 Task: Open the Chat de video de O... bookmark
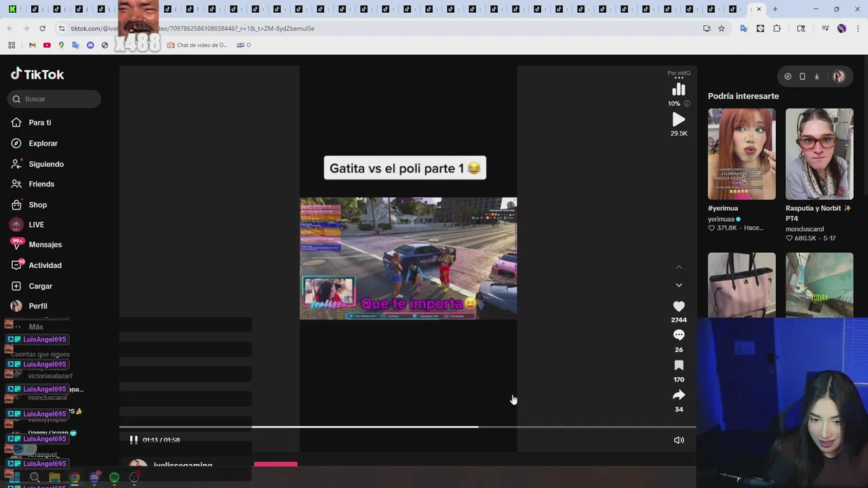[x=197, y=45]
